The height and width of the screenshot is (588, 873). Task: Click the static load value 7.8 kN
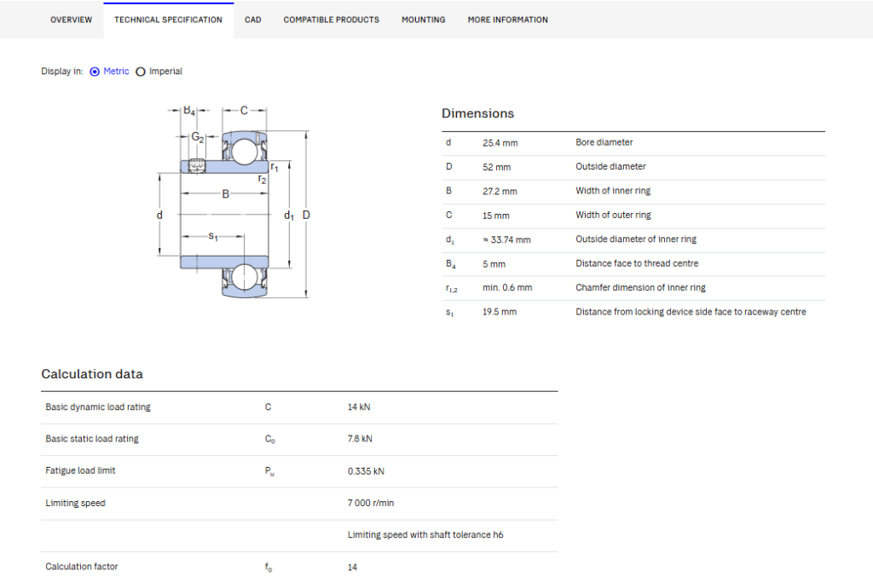(361, 439)
